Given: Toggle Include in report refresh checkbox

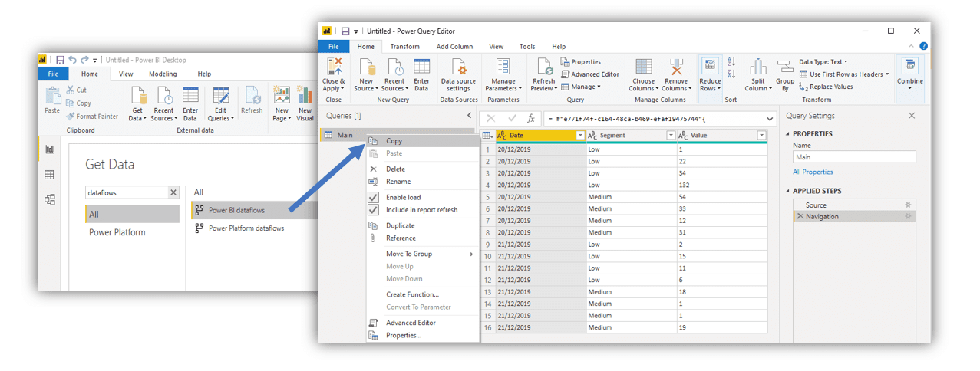Looking at the screenshot, I should (373, 210).
